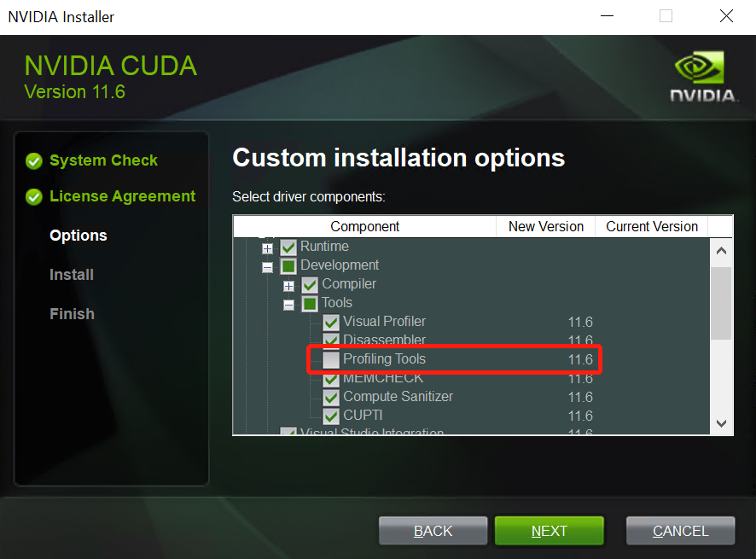This screenshot has width=756, height=559.
Task: Toggle the Tools partial-selection checkbox
Action: 310,304
